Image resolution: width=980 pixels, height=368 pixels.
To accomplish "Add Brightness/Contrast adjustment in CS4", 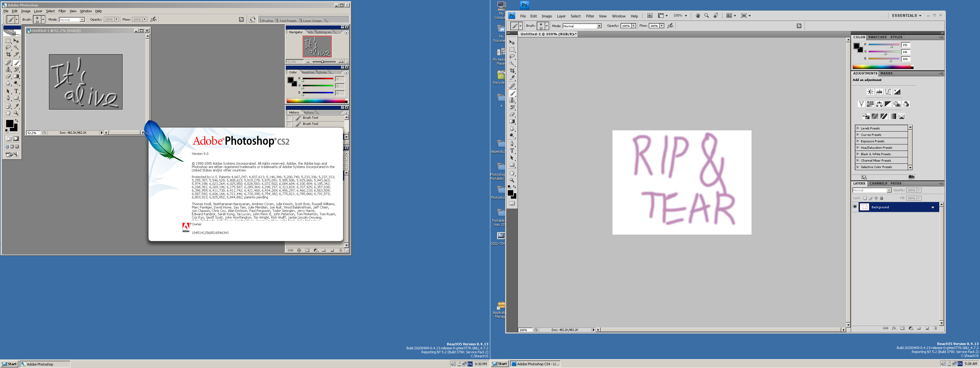I will tap(870, 92).
